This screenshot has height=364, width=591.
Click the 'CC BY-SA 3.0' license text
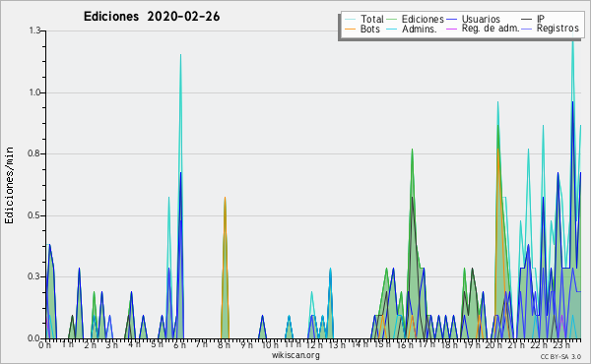click(x=560, y=356)
